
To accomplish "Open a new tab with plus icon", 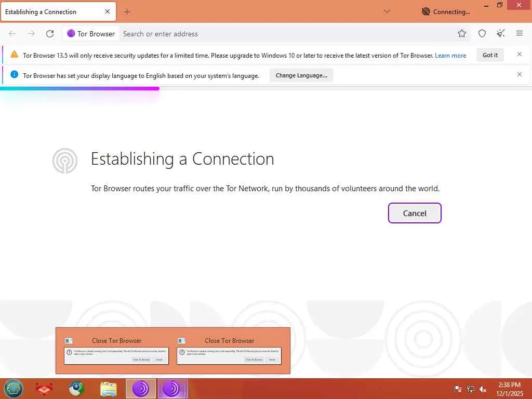I will point(127,12).
